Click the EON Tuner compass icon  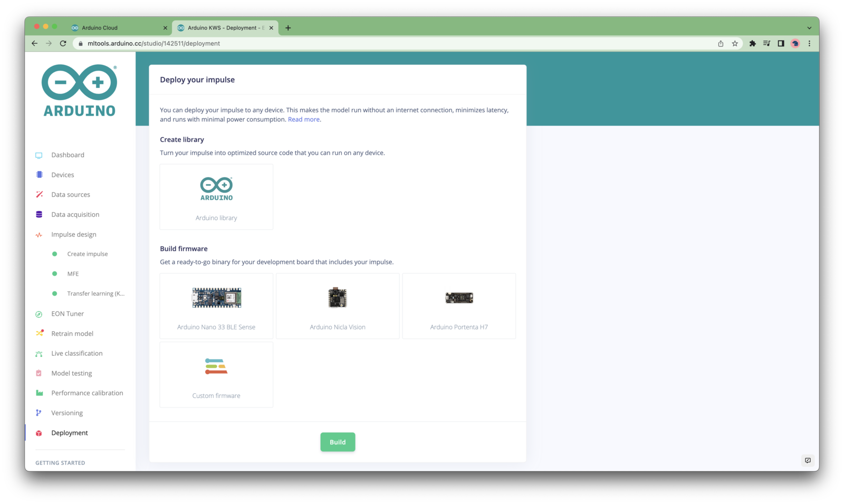tap(39, 314)
